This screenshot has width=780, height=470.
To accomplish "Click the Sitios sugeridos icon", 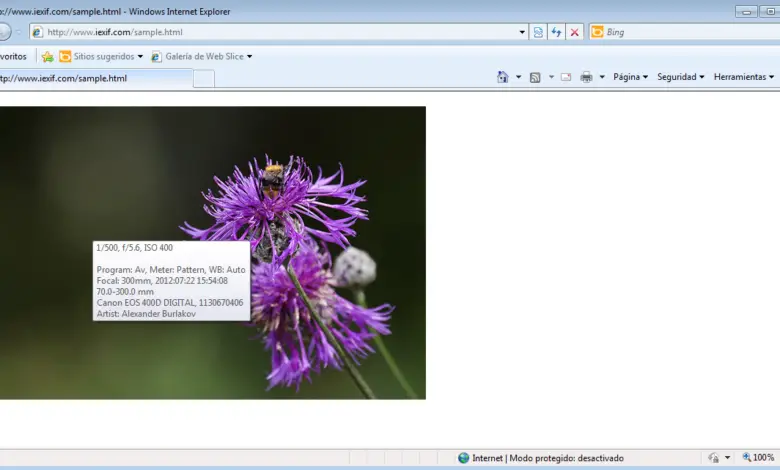I will (65, 57).
